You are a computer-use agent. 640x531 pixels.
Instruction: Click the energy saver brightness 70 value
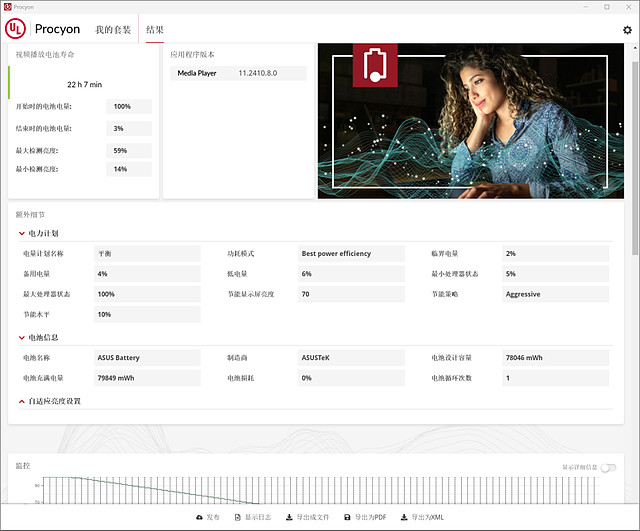coord(351,294)
